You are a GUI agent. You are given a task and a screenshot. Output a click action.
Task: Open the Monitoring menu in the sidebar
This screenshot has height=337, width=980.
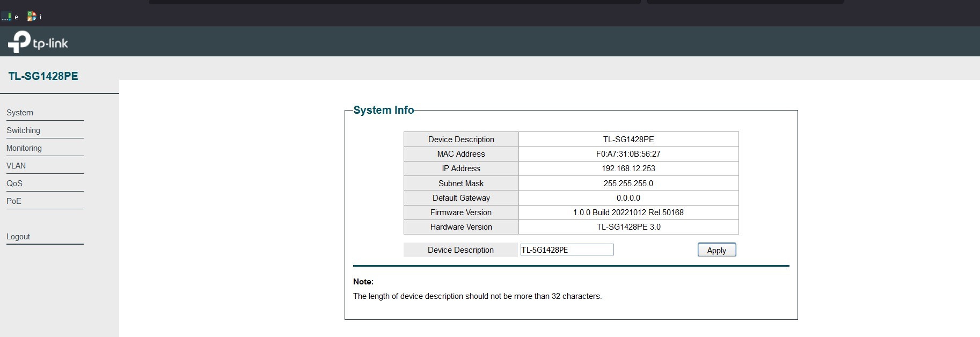coord(24,148)
